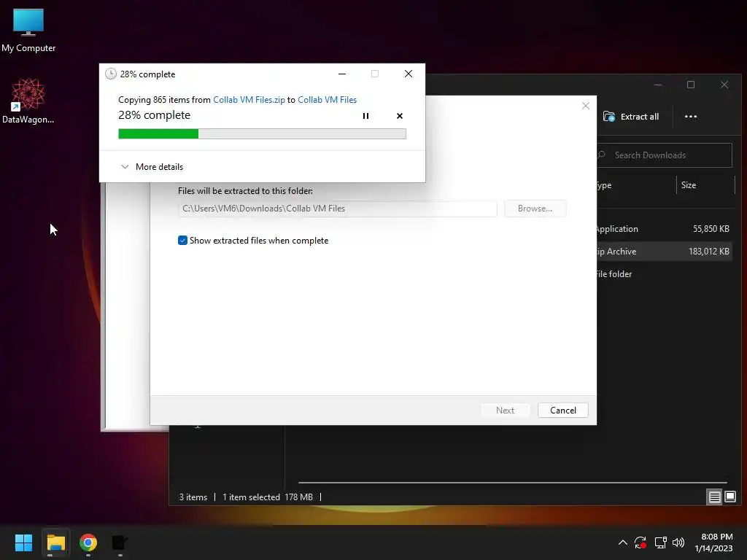Expand More details in copy dialog

coord(152,167)
